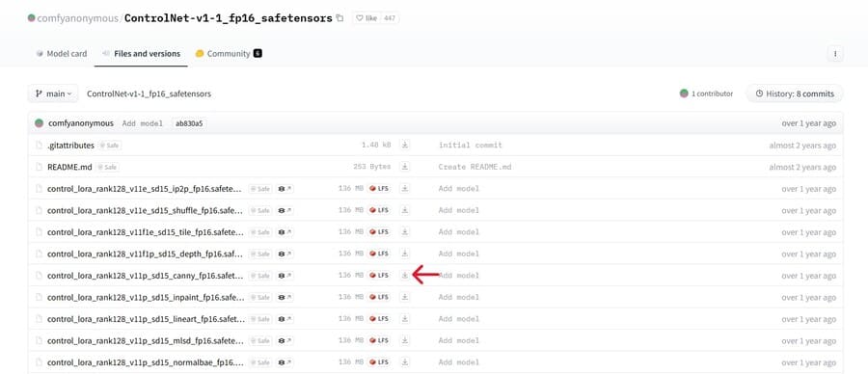This screenshot has height=374, width=868.
Task: Open control_lora_rank128_v11f1p_sd15_depth_fp16 file
Action: pos(145,254)
